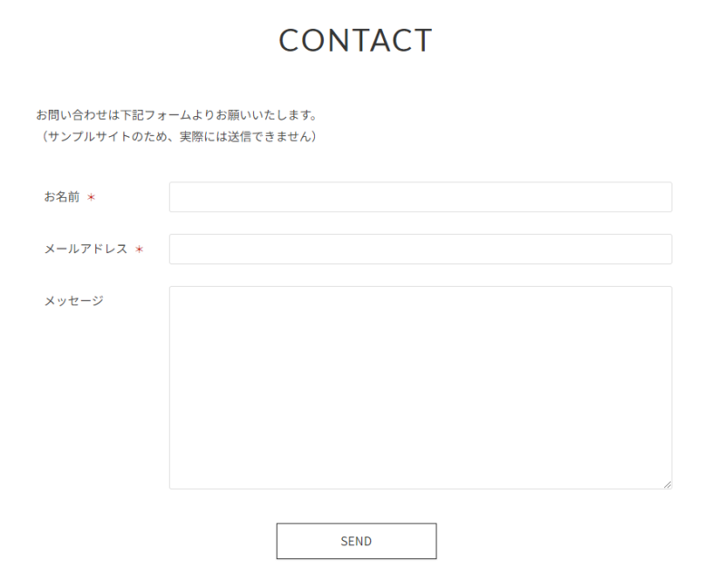Click the required marker next to the email label
This screenshot has width=726, height=588.
[139, 250]
